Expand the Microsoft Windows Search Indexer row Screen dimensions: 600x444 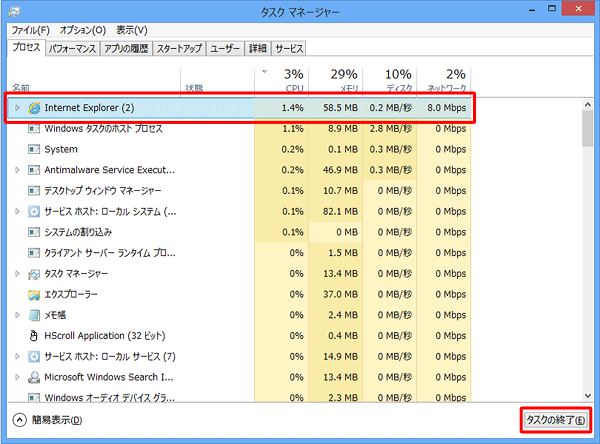point(17,377)
